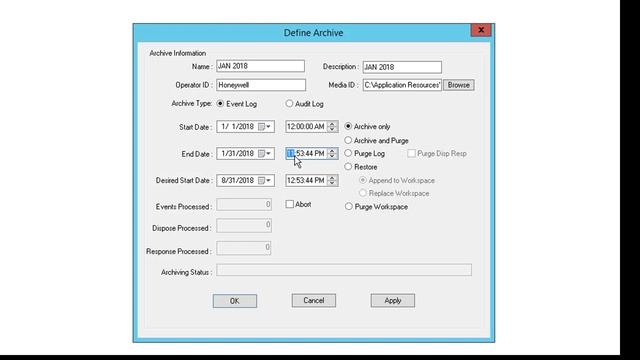Close the Define Archive dialog
Screen dimensions: 640x360
pyautogui.click(x=481, y=30)
